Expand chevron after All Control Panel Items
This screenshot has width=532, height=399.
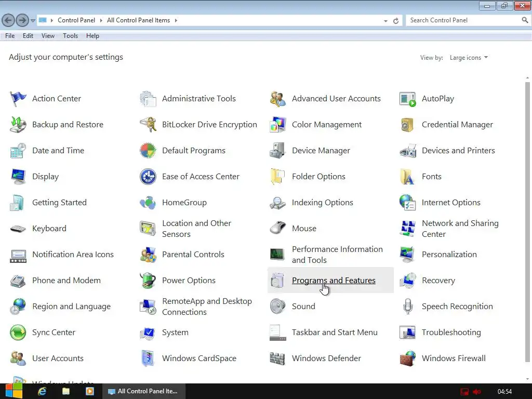(x=176, y=20)
